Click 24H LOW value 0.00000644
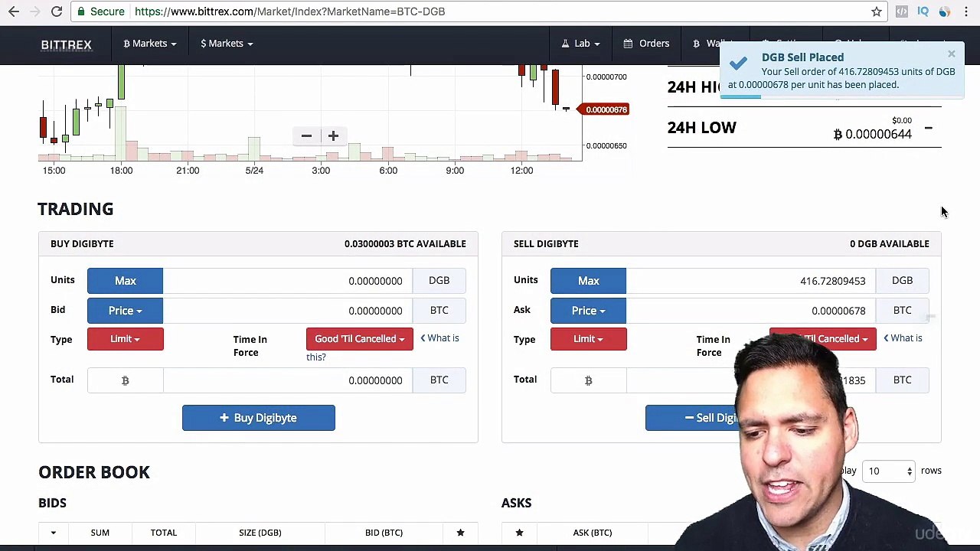 (873, 134)
